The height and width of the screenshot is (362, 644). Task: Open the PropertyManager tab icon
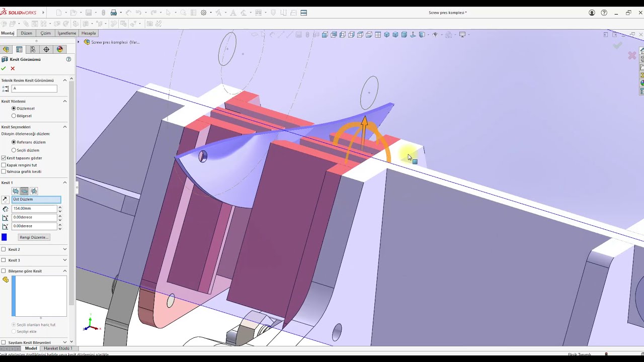pyautogui.click(x=19, y=49)
